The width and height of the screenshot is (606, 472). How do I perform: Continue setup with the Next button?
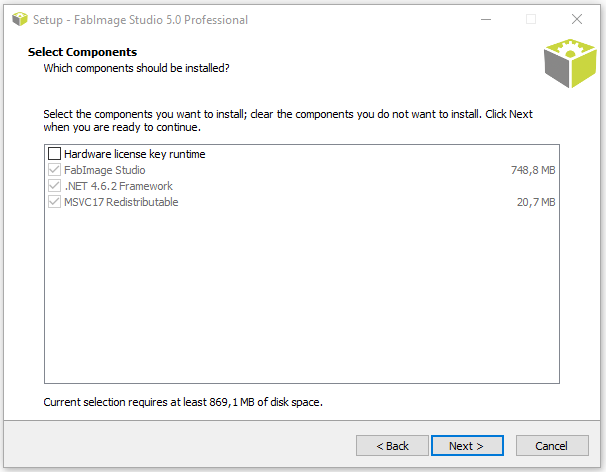pyautogui.click(x=467, y=446)
